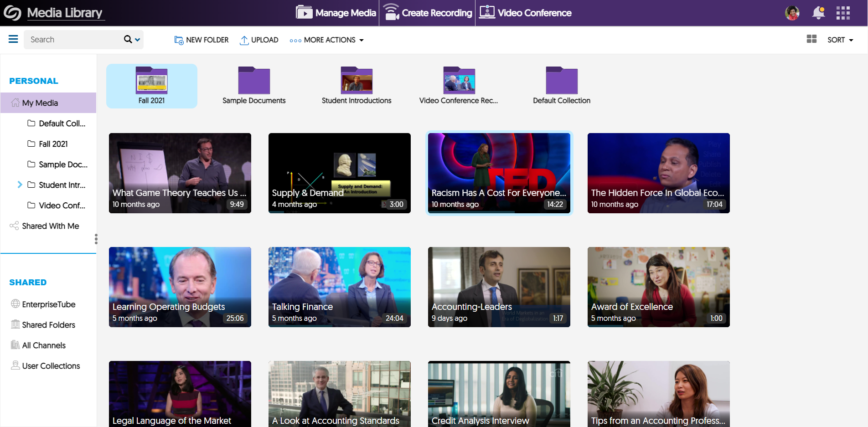Expand the Student Intr... tree folder
This screenshot has height=427, width=868.
click(20, 185)
